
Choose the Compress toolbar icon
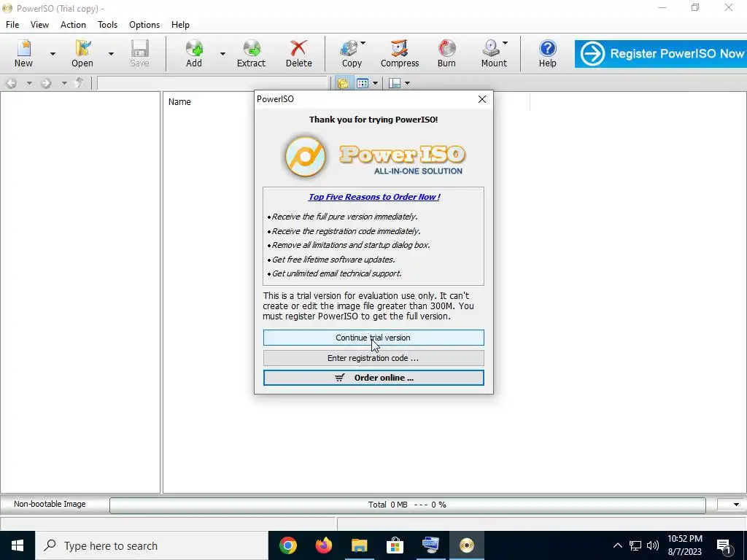point(400,53)
